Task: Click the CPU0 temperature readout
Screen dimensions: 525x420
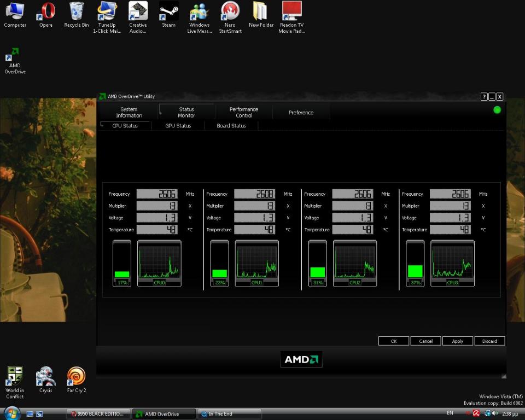Action: [157, 230]
